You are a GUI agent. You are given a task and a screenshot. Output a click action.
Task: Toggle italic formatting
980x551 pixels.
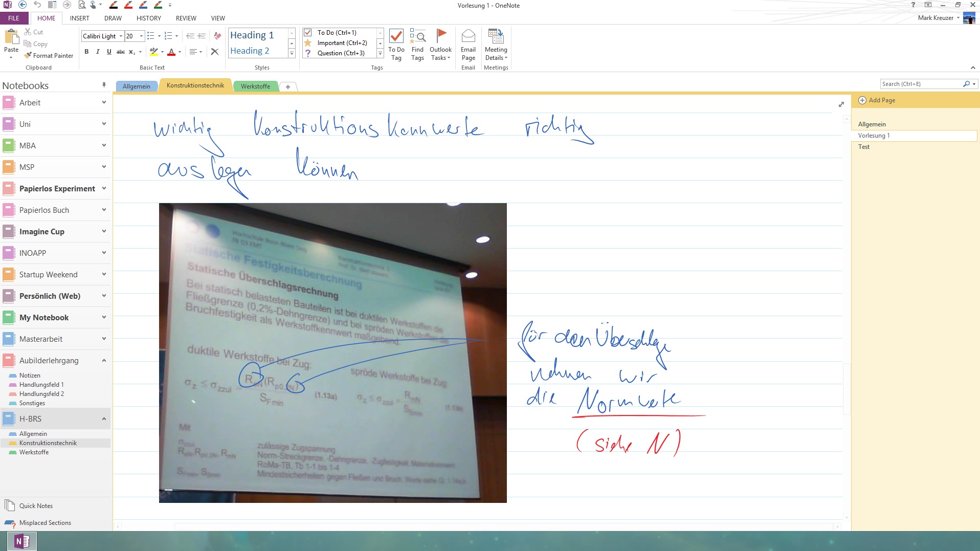click(x=98, y=52)
